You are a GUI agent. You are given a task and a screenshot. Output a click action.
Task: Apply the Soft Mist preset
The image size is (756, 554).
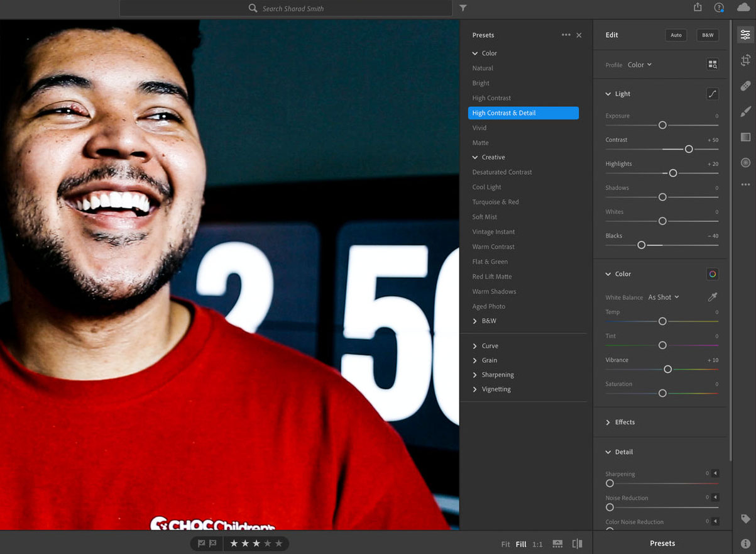(x=485, y=217)
